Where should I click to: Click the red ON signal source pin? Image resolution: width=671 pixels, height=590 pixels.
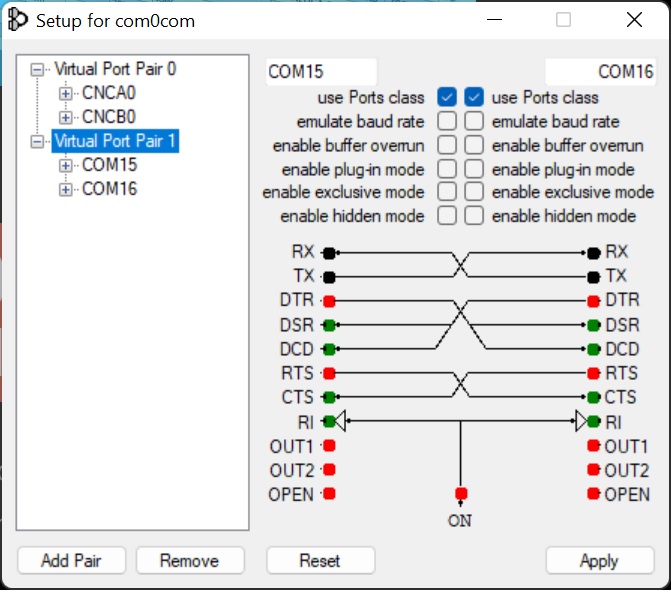(461, 493)
